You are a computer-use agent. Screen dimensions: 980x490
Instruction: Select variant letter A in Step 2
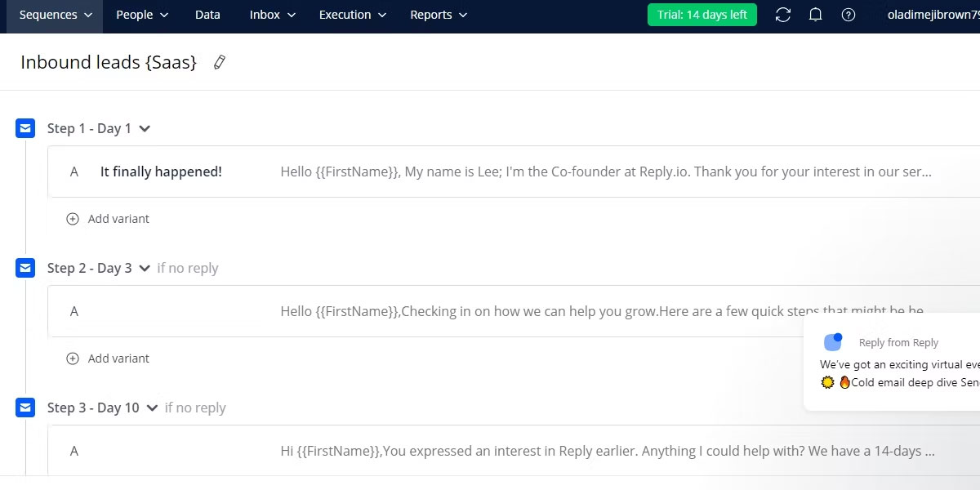coord(74,311)
